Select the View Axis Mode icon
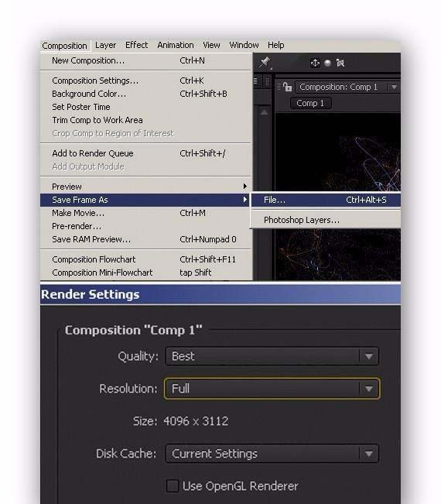 point(340,63)
